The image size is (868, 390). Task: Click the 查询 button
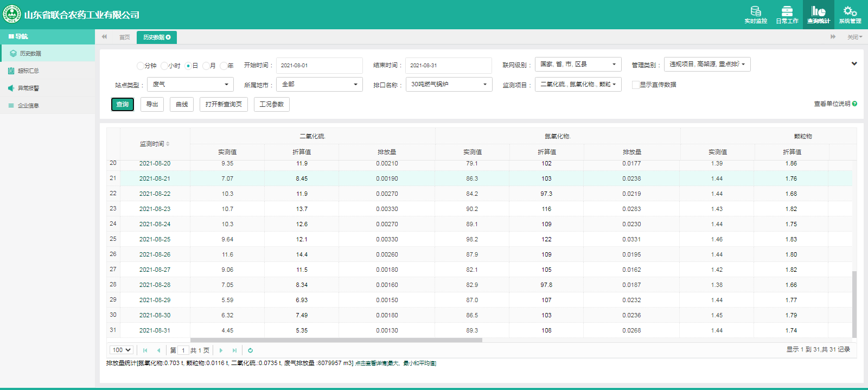tap(123, 104)
